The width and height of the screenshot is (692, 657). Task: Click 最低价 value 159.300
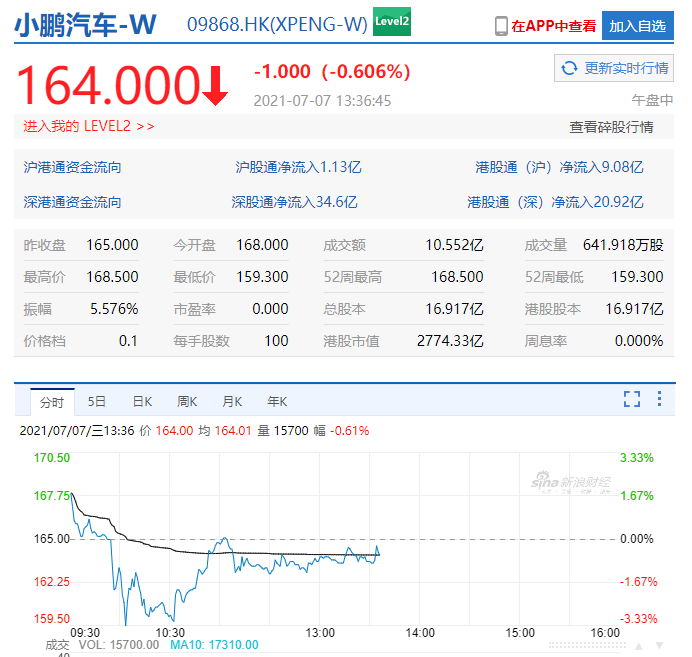coord(262,277)
